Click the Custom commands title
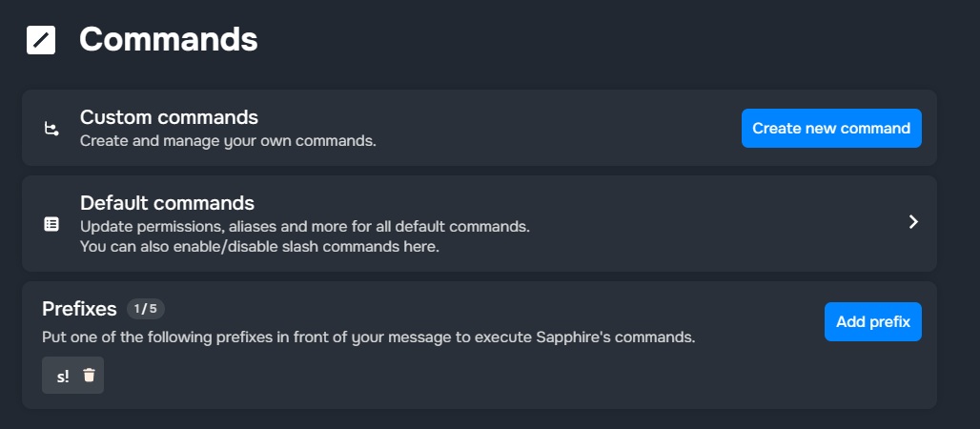Viewport: 980px width, 429px height. tap(169, 117)
